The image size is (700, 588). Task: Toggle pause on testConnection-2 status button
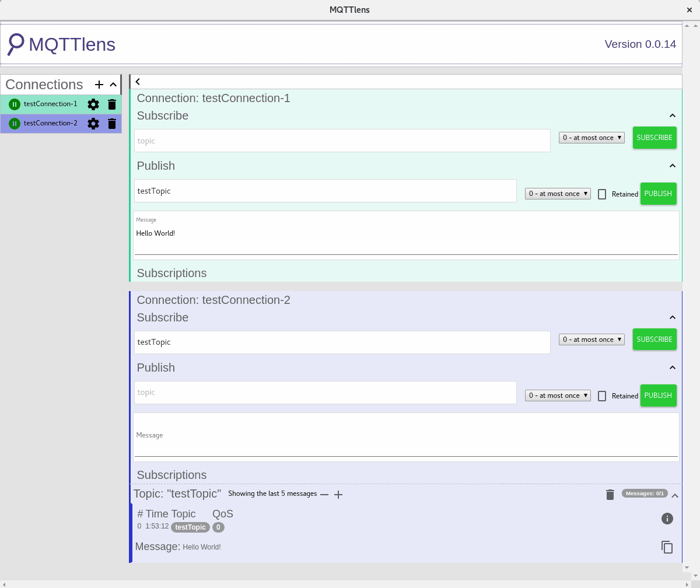point(14,123)
